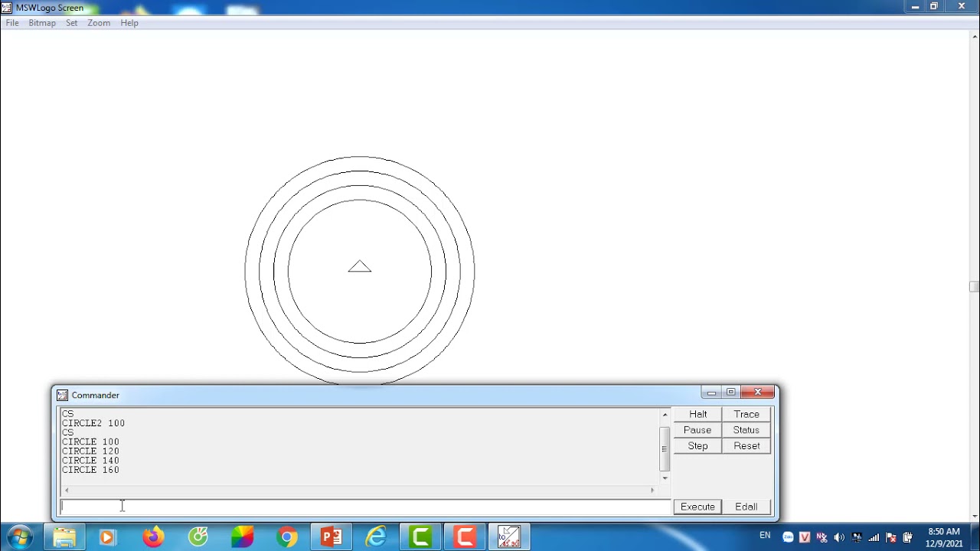
Task: Click the Execute button
Action: tap(697, 507)
